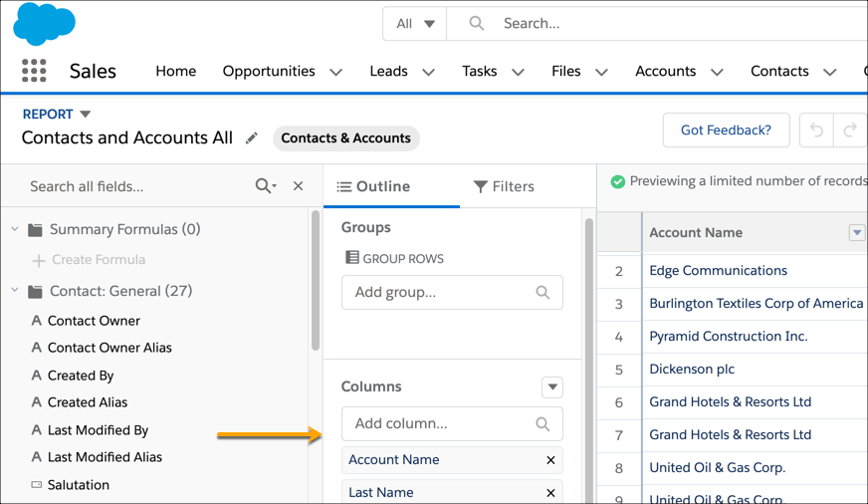Select the Salutation field
The image size is (868, 504).
78,485
